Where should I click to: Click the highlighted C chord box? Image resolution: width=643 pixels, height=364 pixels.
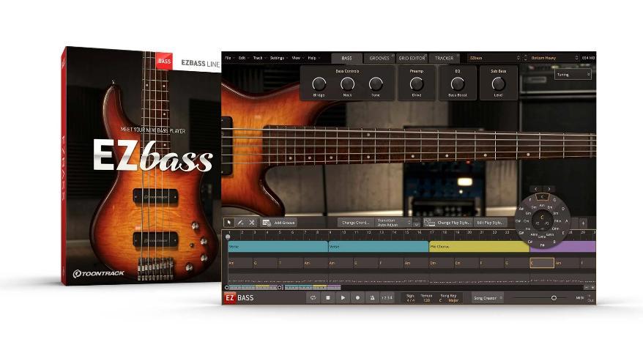tap(542, 263)
